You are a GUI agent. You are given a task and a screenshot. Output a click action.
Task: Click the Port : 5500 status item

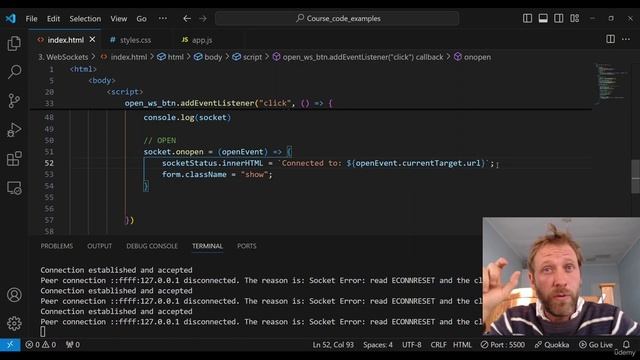502,345
